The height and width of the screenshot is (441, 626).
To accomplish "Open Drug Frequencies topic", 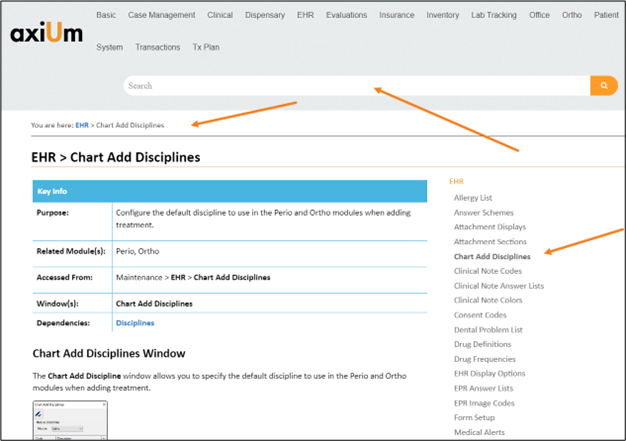I will (x=485, y=359).
